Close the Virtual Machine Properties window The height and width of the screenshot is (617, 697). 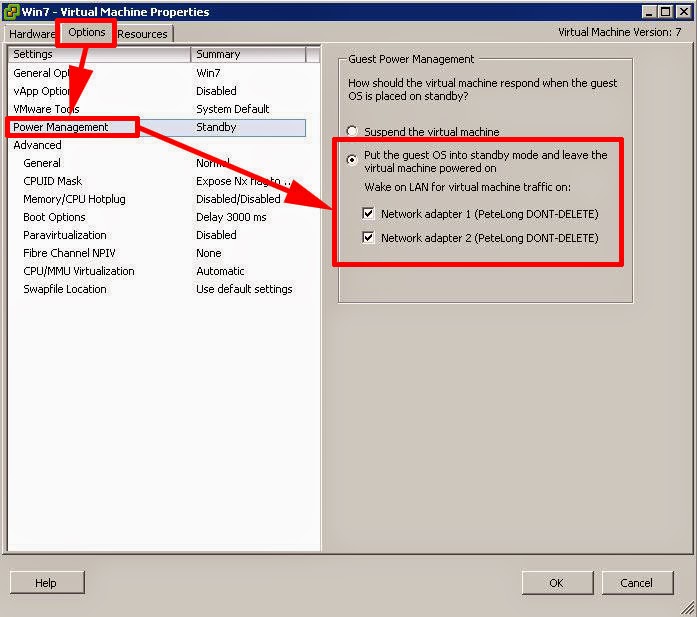[684, 12]
